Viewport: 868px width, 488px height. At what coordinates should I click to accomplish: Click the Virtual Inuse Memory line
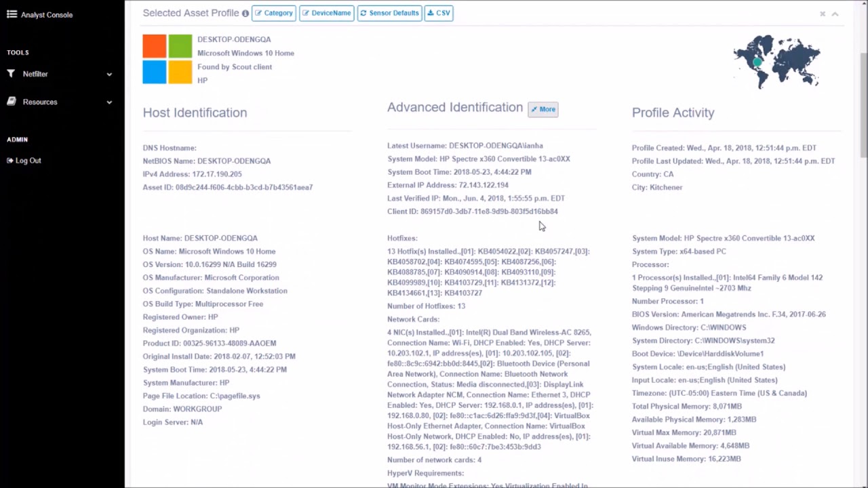click(x=686, y=459)
